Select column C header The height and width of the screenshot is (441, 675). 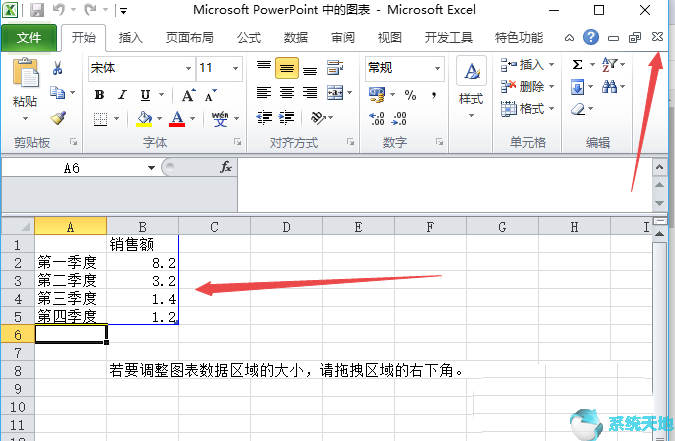(214, 227)
